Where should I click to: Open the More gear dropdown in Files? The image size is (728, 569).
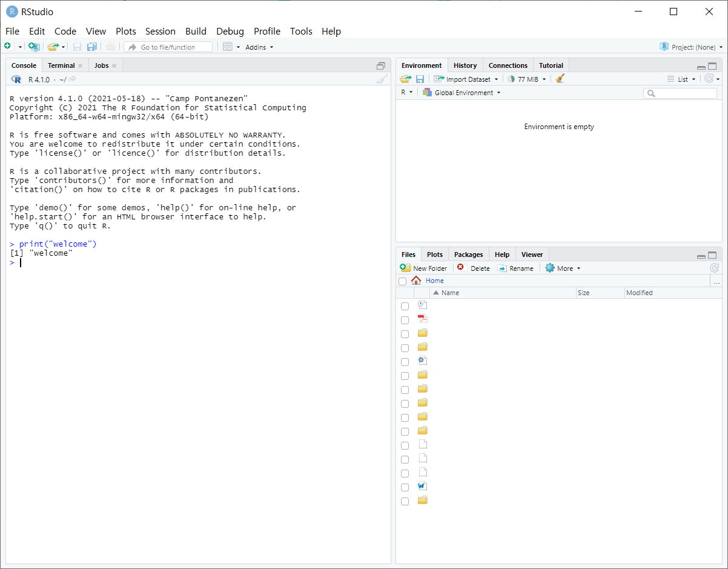coord(563,268)
